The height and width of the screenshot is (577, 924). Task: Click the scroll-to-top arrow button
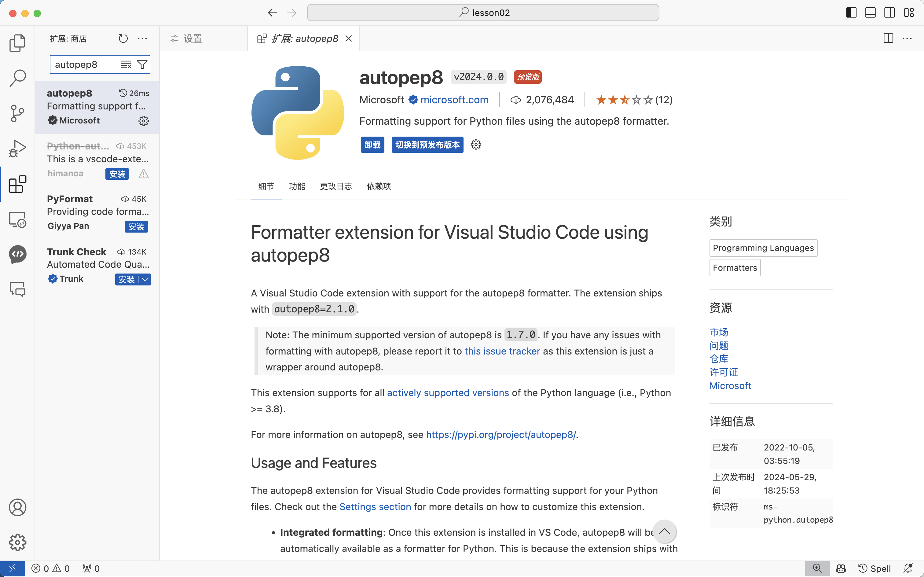664,531
